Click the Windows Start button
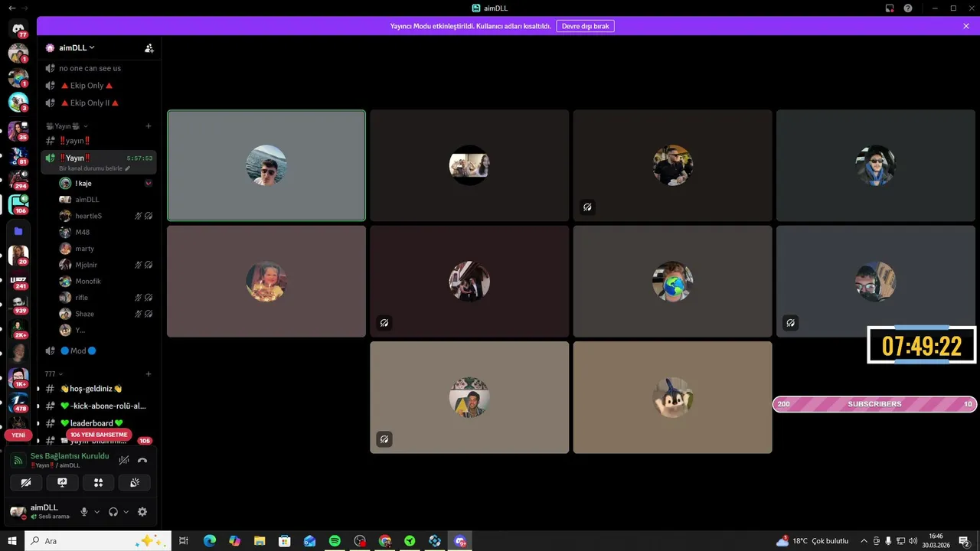 point(12,541)
